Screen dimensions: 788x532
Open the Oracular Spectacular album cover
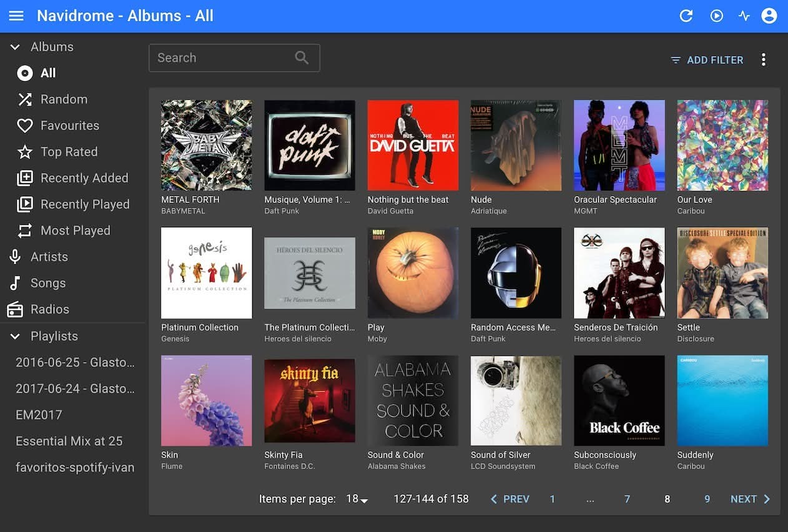point(619,145)
